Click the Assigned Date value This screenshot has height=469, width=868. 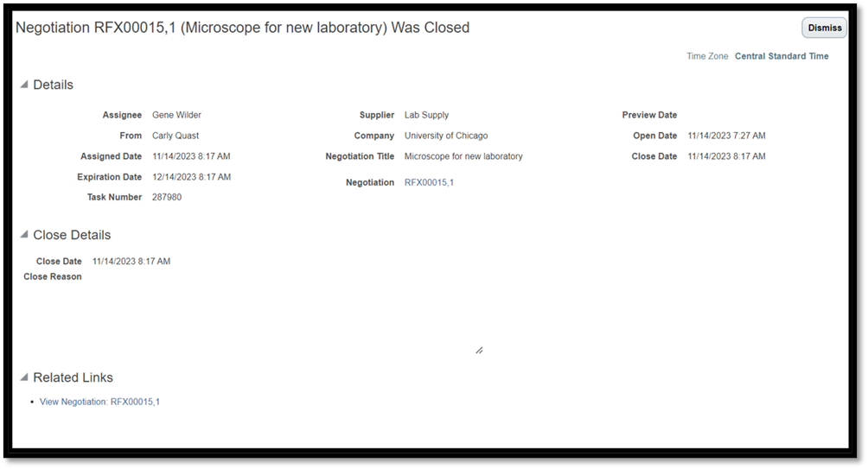191,156
